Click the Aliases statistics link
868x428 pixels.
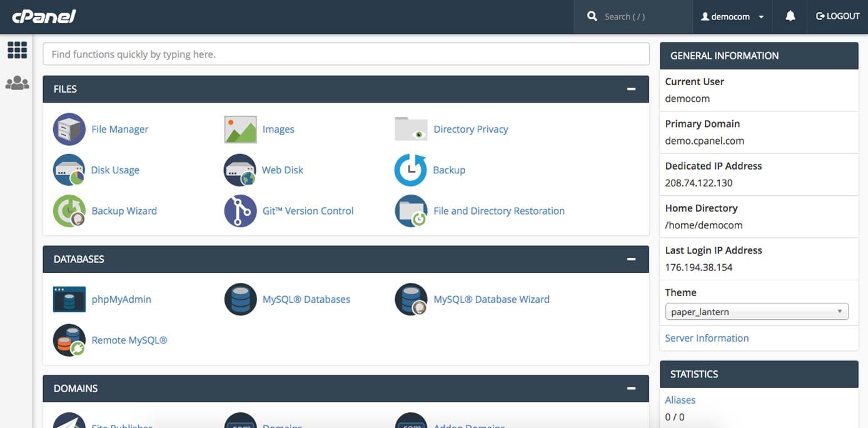tap(680, 400)
